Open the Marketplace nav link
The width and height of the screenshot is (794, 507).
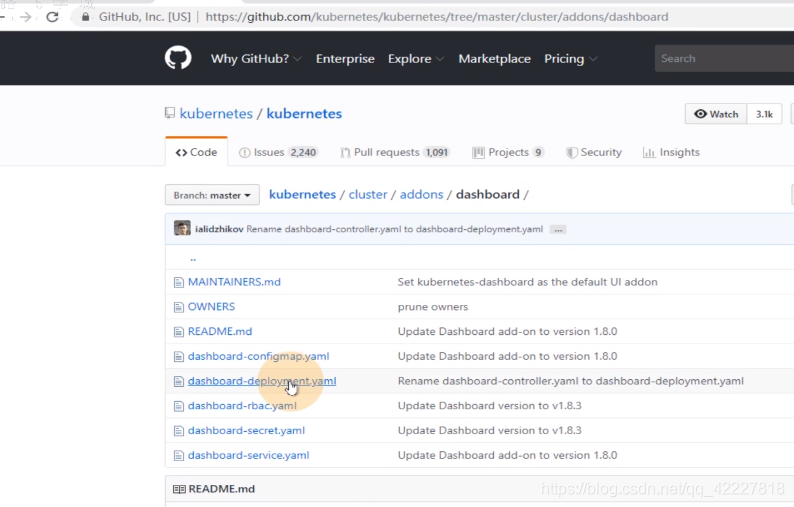[495, 59]
